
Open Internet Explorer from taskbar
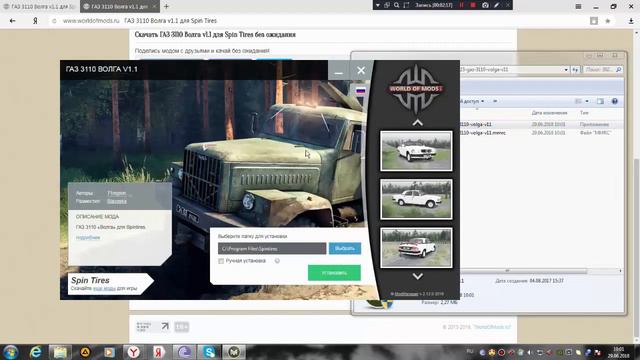(36, 352)
